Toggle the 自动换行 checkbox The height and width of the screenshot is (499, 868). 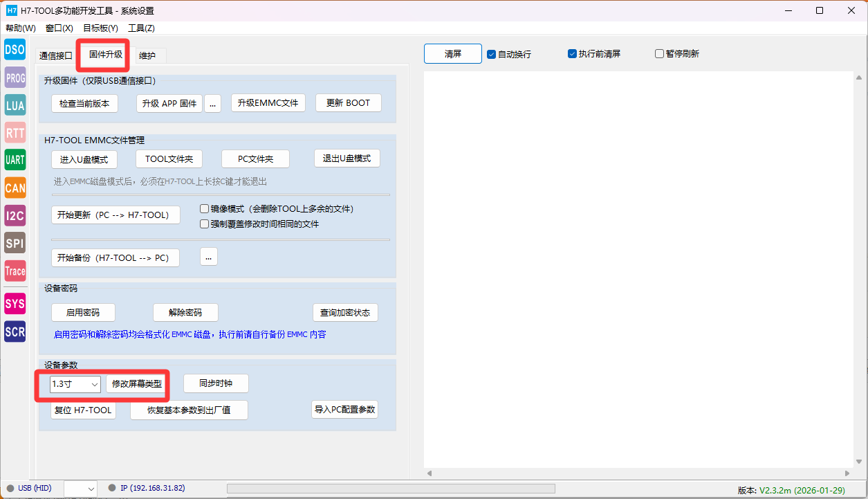[x=491, y=54]
